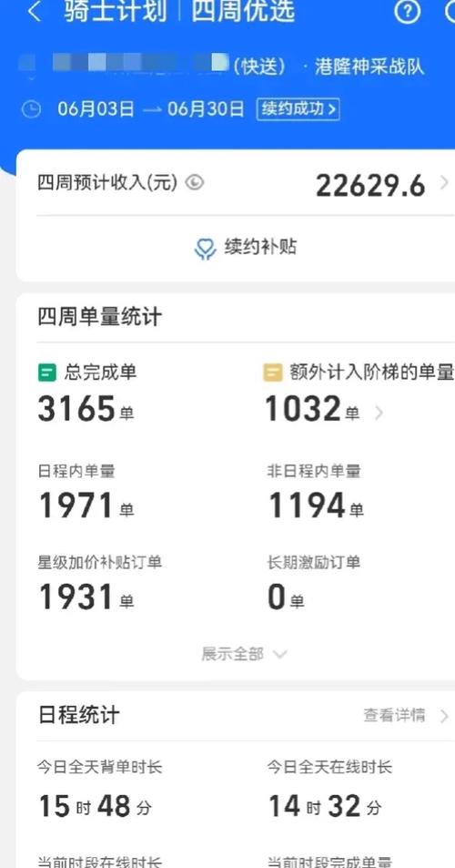This screenshot has width=455, height=868.
Task: Tap the 长期激励订单 label
Action: tap(313, 563)
